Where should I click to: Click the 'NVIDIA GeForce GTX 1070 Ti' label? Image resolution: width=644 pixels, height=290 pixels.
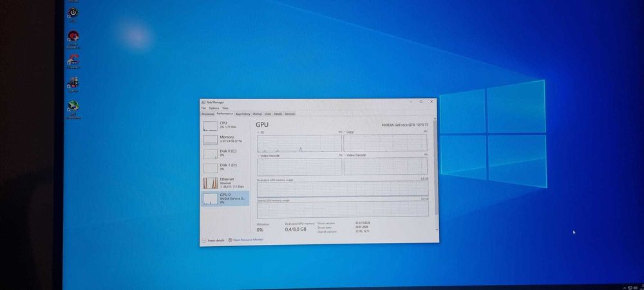coord(404,125)
